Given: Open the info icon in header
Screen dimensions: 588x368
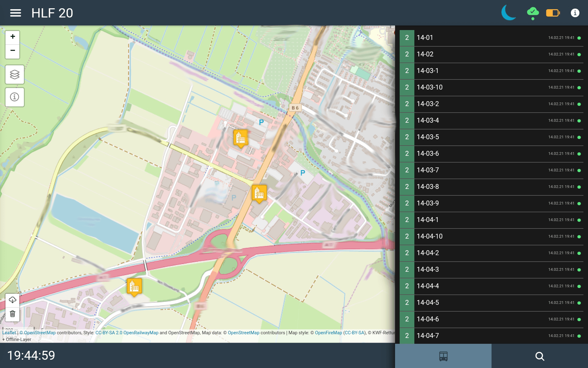Looking at the screenshot, I should point(575,13).
